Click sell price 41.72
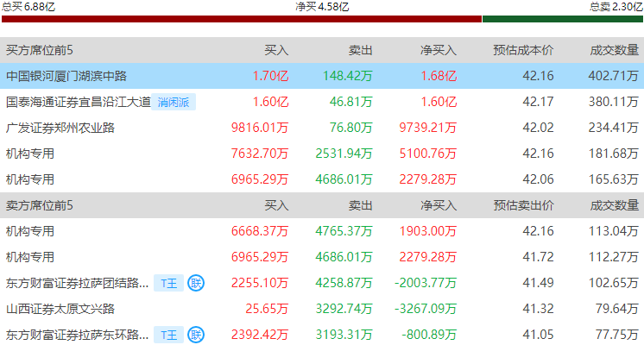 pyautogui.click(x=538, y=257)
